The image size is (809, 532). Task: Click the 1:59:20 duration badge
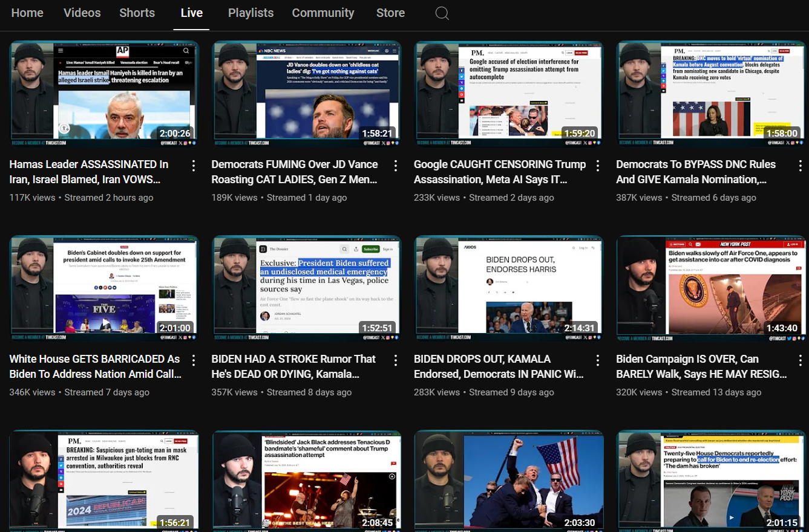click(x=579, y=134)
